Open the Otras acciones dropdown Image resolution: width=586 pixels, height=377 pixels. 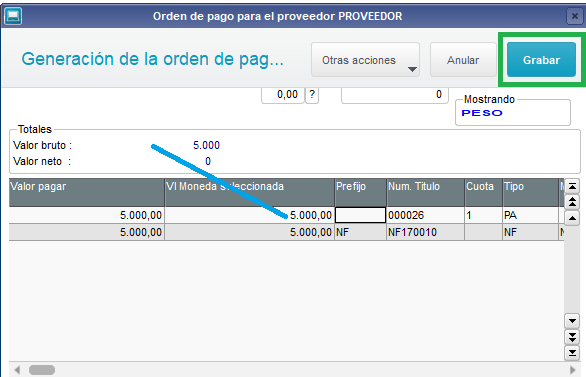[x=365, y=60]
